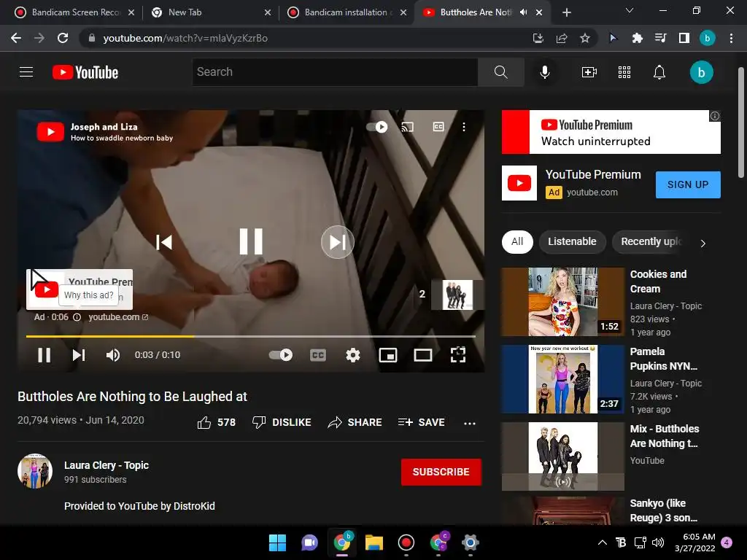Click SIGN UP for YouTube Premium
The width and height of the screenshot is (747, 560).
click(687, 184)
